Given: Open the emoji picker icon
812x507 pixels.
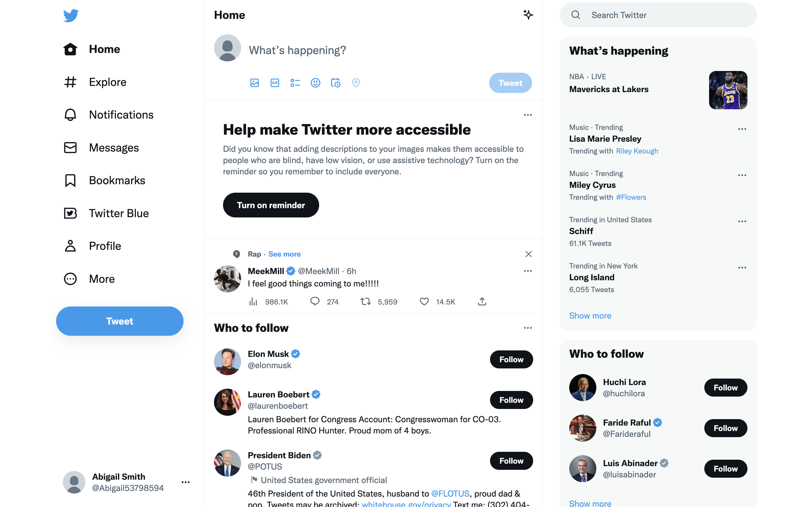Looking at the screenshot, I should coord(315,83).
